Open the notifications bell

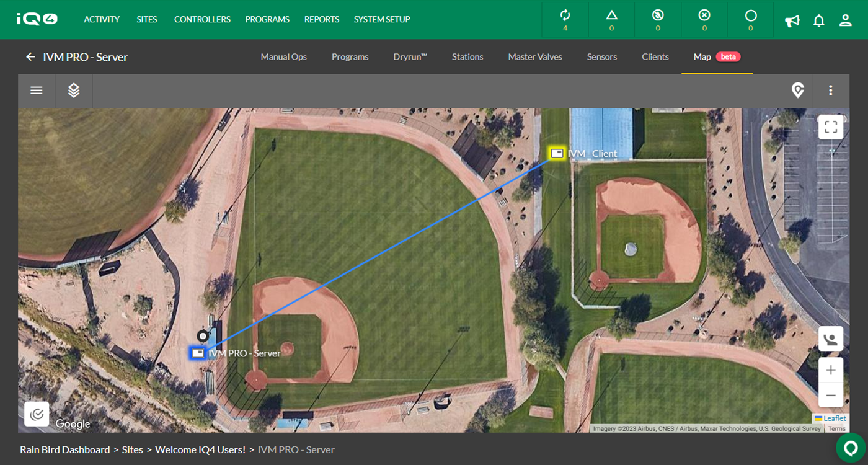click(819, 20)
